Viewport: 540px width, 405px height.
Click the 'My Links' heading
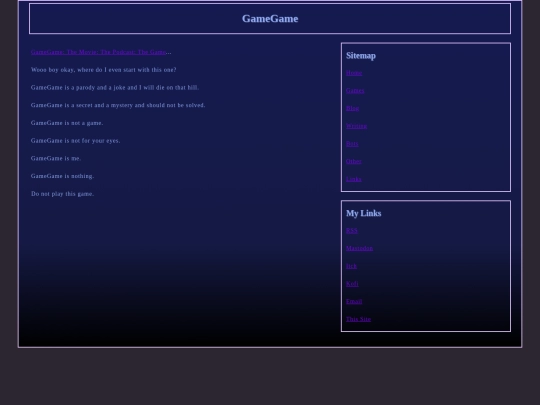click(x=364, y=213)
